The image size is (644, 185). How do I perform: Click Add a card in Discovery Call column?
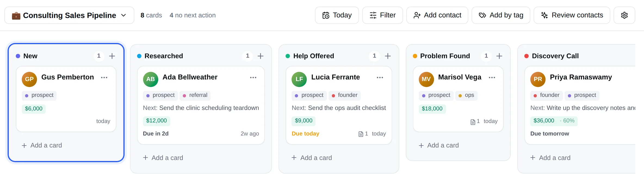550,158
